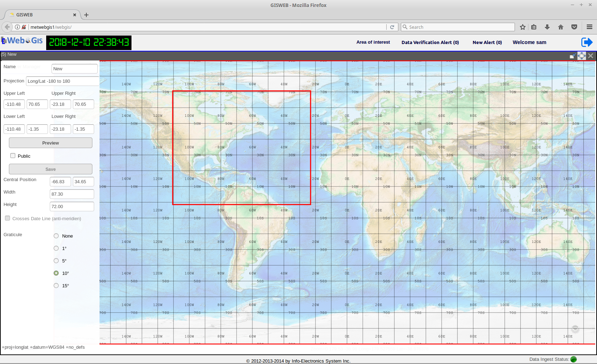Click the insecure connection lock icon
The image size is (597, 364).
pos(24,27)
